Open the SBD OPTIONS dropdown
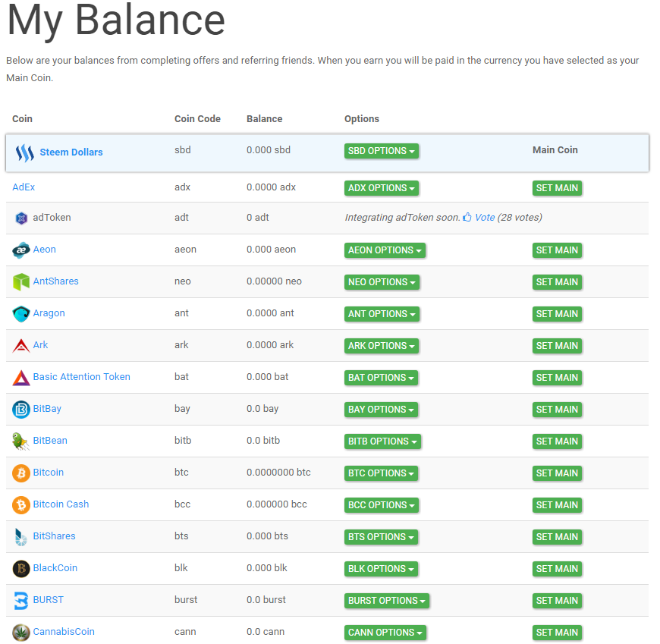The image size is (660, 644). [382, 151]
